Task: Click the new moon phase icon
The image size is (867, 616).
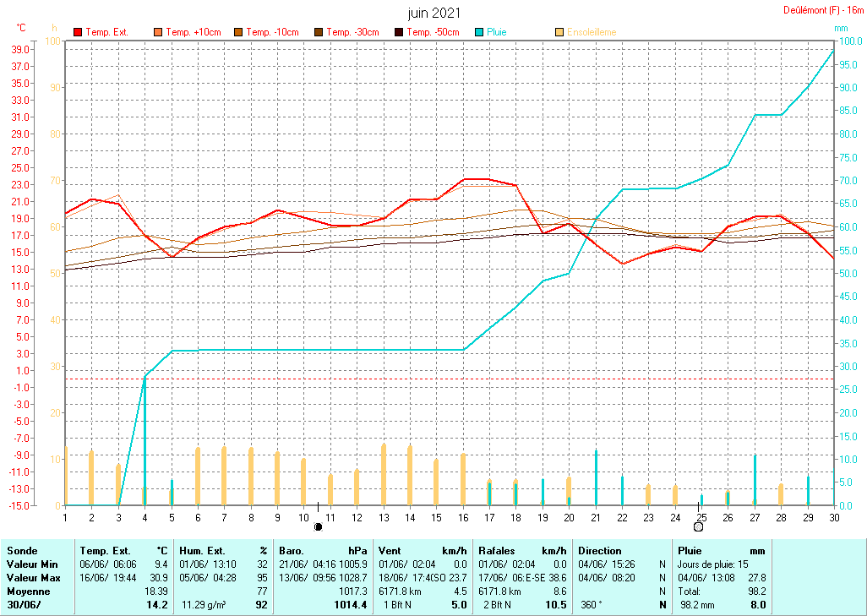Action: point(319,526)
